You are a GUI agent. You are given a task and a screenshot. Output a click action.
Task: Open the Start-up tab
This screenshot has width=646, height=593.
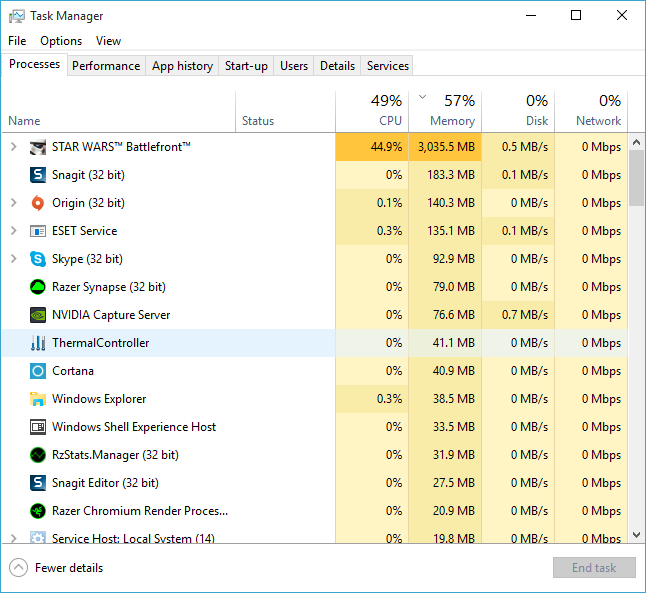pos(246,66)
